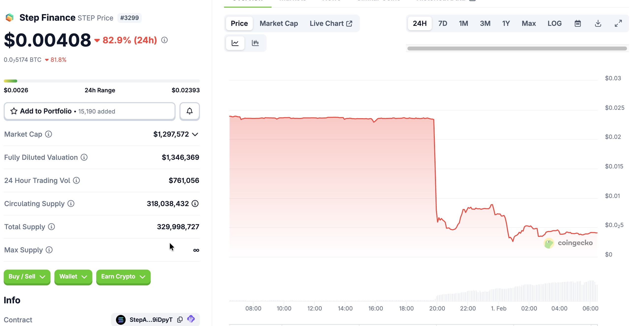Click info icon beside Circulating Supply value
This screenshot has height=326, width=644.
click(195, 203)
